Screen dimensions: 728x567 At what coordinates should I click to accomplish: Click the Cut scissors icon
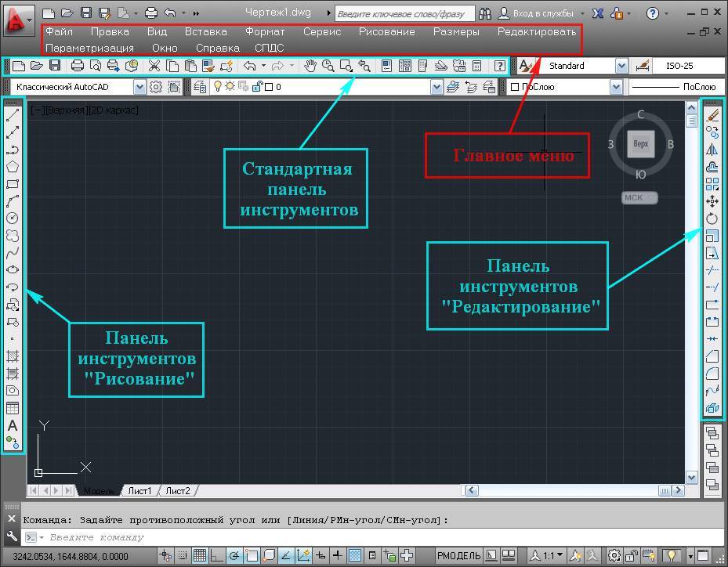click(154, 66)
